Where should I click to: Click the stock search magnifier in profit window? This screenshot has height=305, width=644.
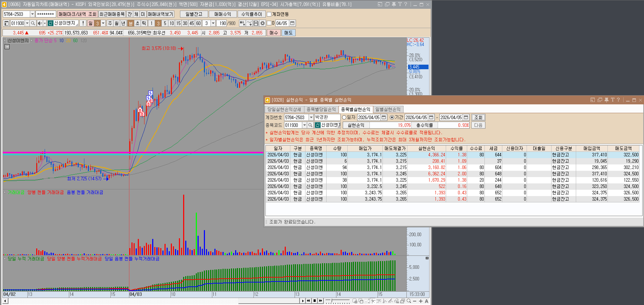tap(310, 125)
